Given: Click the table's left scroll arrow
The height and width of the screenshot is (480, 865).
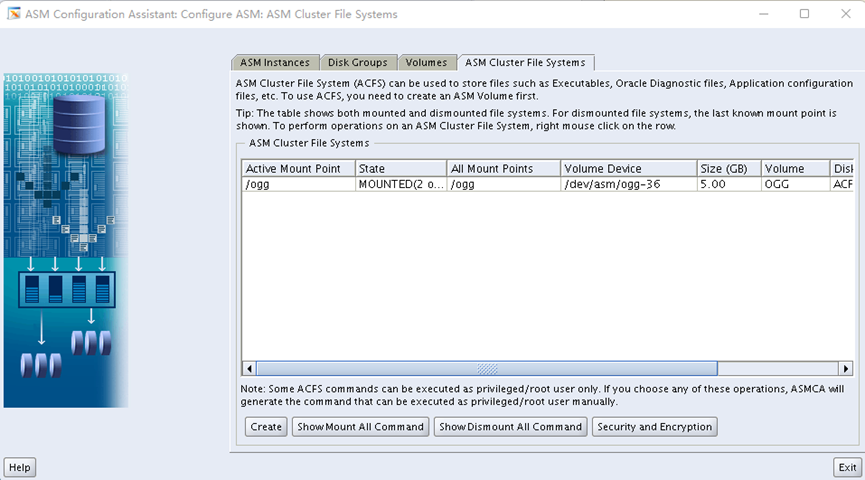Looking at the screenshot, I should tap(249, 368).
